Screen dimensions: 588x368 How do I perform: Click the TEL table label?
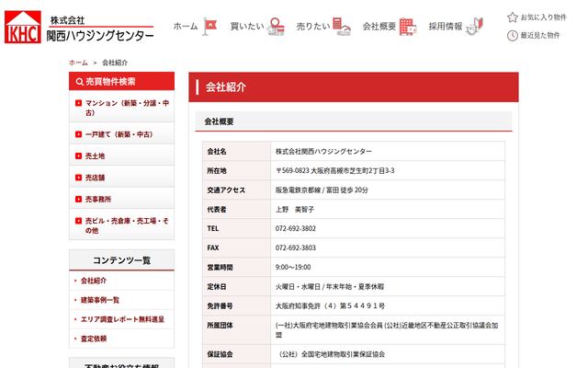click(212, 229)
